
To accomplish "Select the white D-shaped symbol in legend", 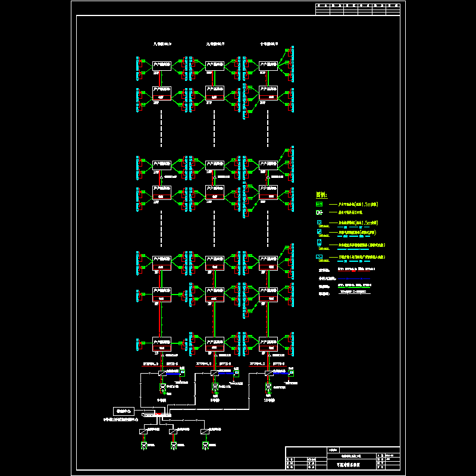I will [x=319, y=212].
